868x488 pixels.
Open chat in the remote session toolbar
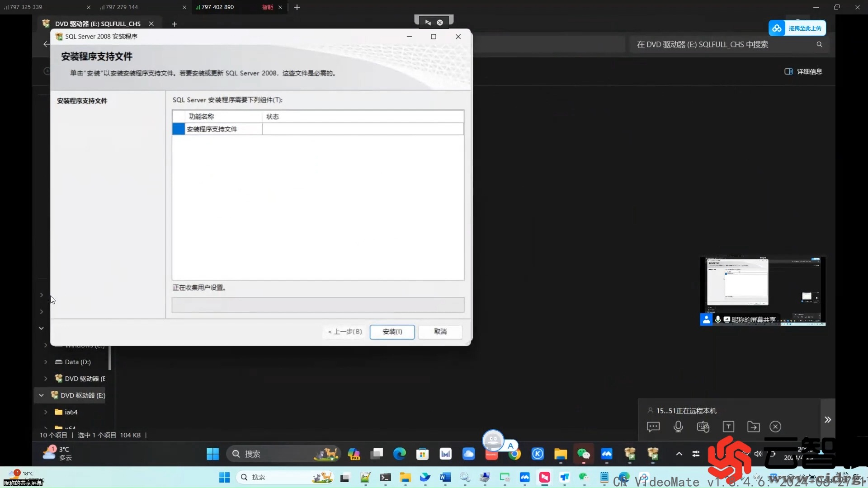[654, 427]
